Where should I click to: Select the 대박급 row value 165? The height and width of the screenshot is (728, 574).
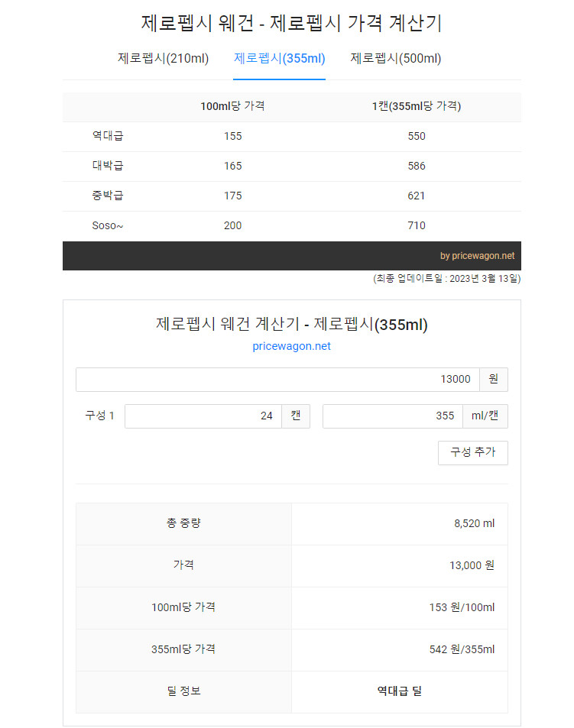[232, 166]
